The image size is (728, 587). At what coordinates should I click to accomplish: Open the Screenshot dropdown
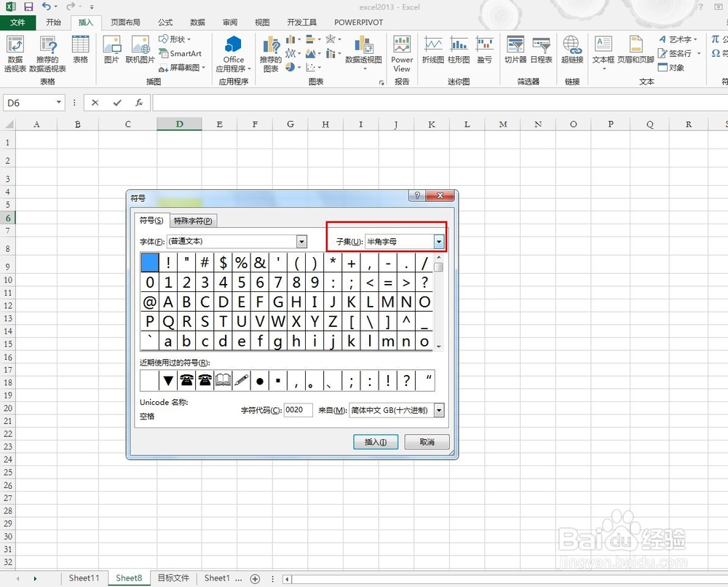coord(182,68)
